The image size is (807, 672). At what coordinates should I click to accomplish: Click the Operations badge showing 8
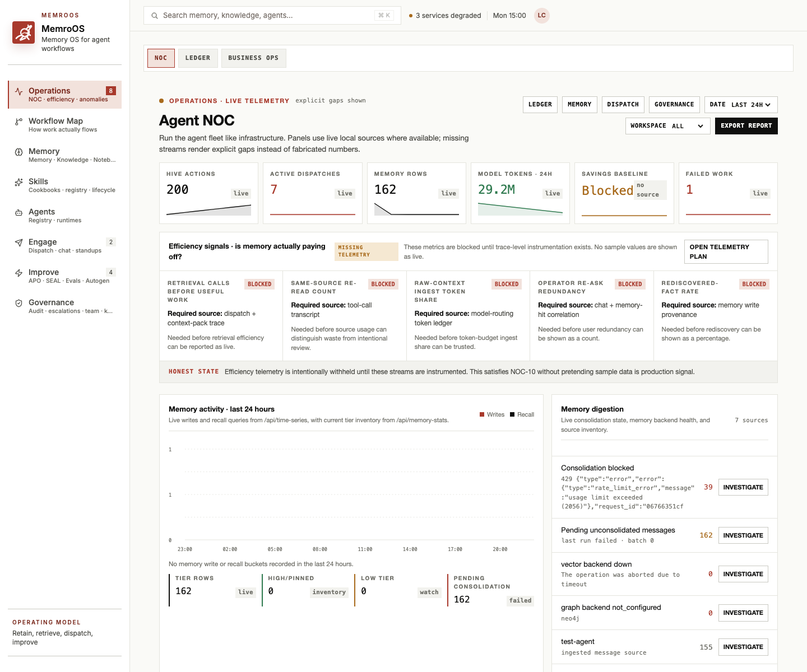coord(111,91)
